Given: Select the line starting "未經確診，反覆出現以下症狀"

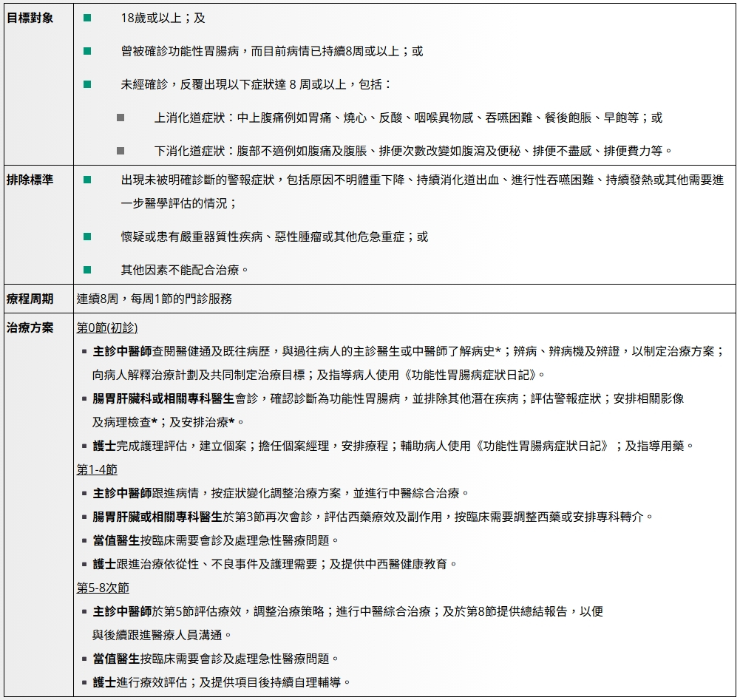Looking at the screenshot, I should coord(257,84).
